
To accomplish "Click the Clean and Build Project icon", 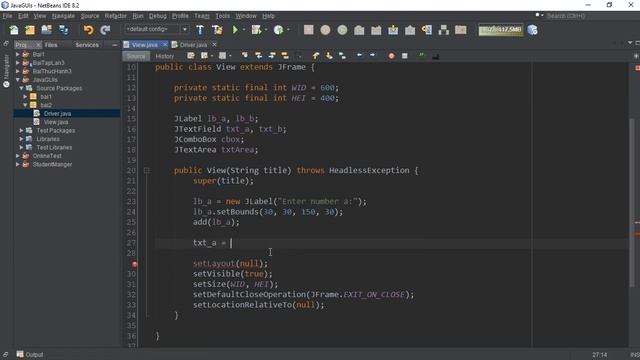I will pyautogui.click(x=217, y=30).
